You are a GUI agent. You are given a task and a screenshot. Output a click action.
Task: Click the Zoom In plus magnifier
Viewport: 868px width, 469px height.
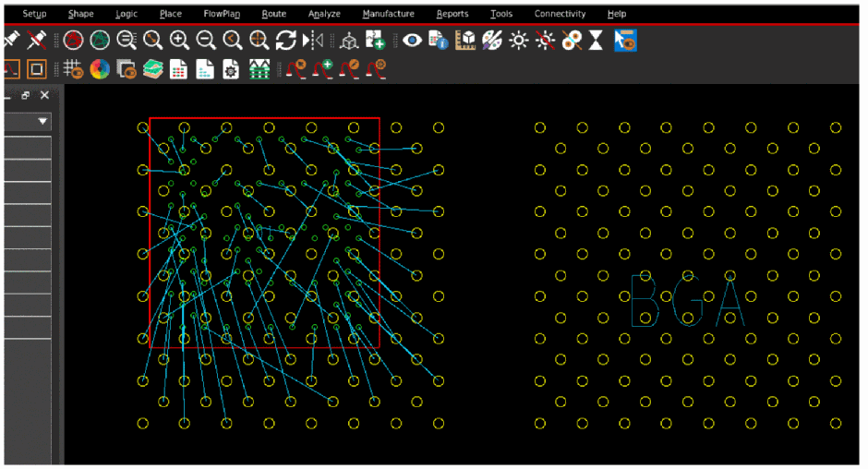179,40
